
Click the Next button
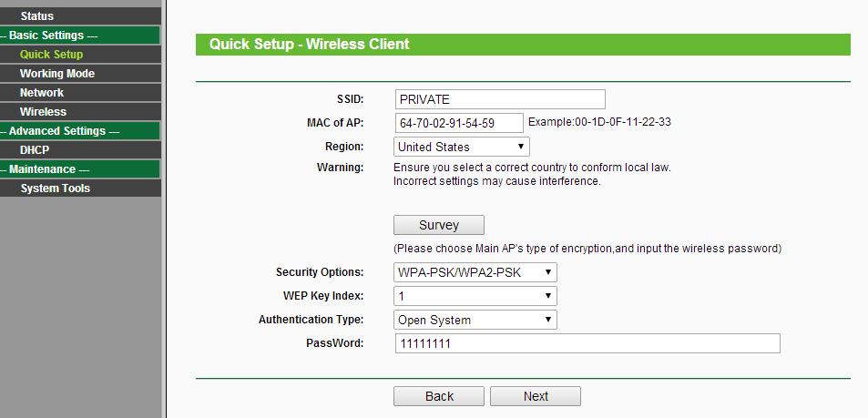[536, 396]
